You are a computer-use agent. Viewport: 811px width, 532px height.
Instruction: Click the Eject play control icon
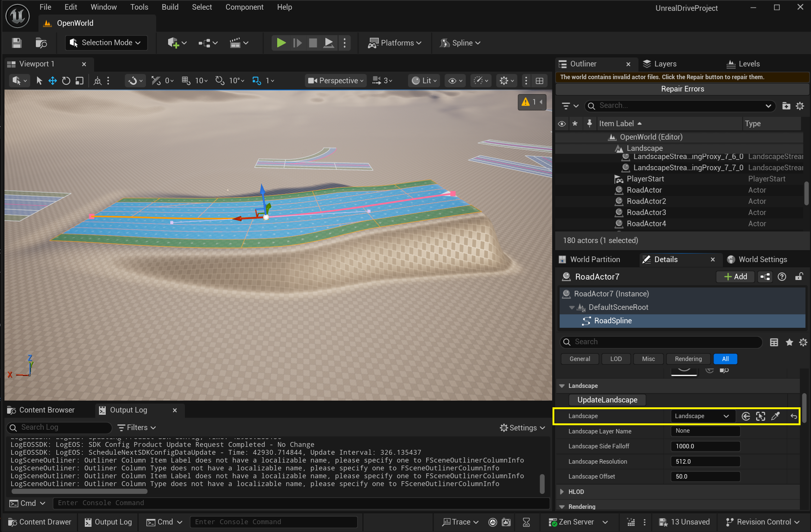click(x=328, y=43)
